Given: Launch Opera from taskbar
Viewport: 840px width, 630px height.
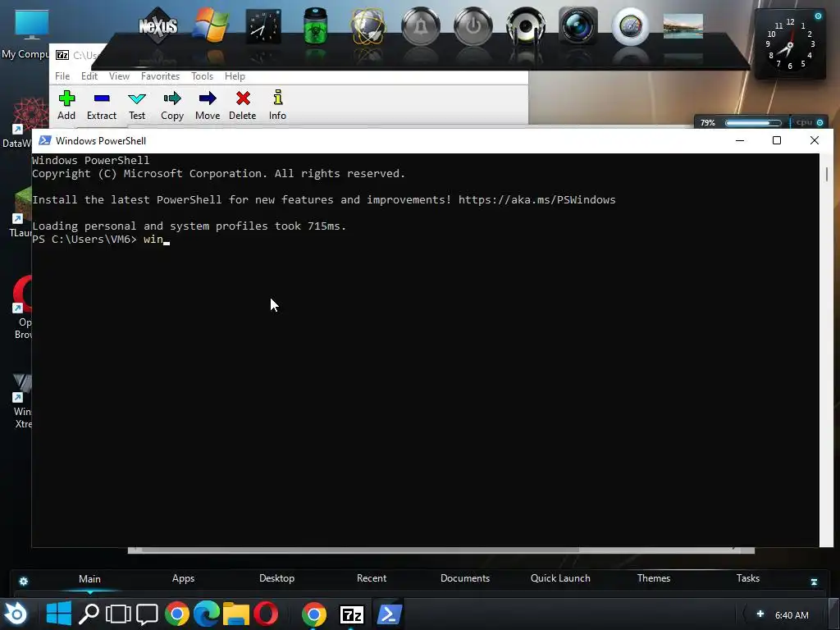Looking at the screenshot, I should pyautogui.click(x=266, y=614).
